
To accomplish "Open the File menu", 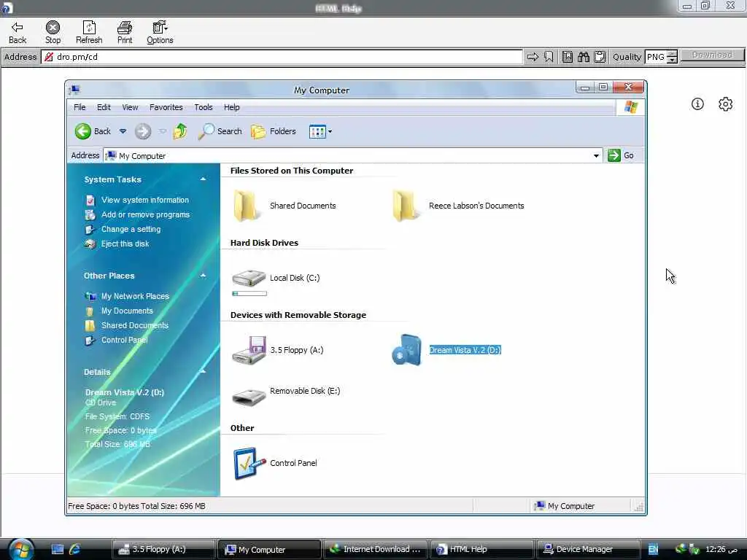I will (x=80, y=107).
